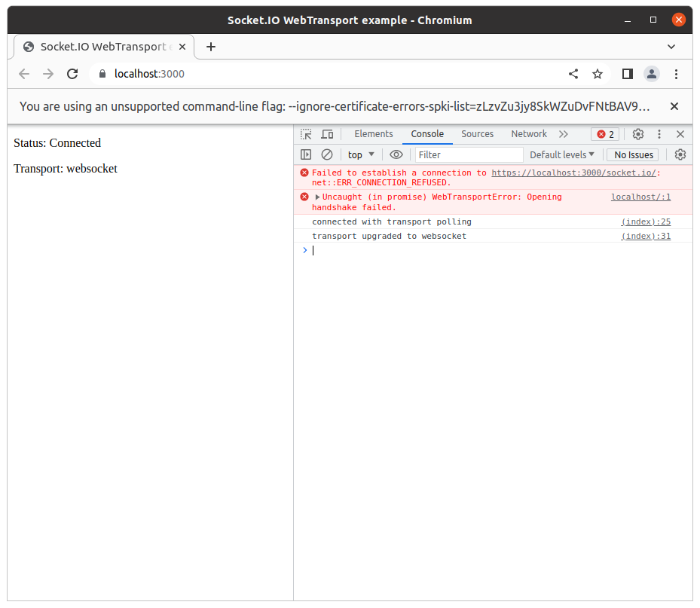View site information via the lock icon
This screenshot has width=700, height=608.
pos(101,74)
